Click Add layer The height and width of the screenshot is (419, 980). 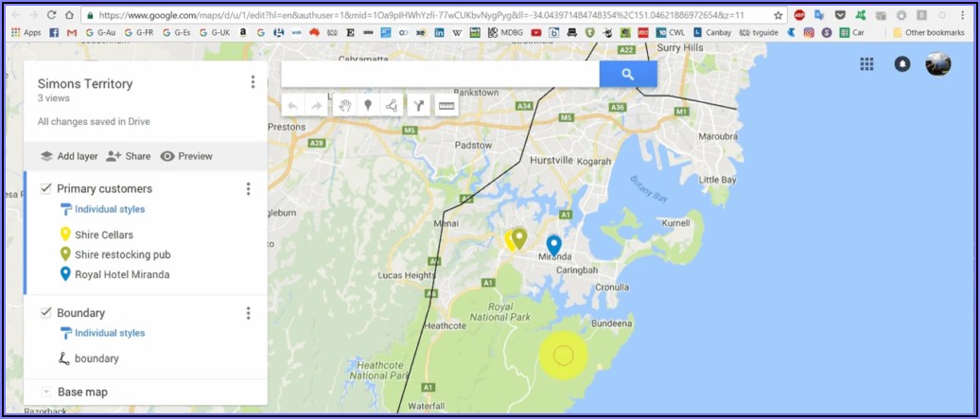(68, 156)
